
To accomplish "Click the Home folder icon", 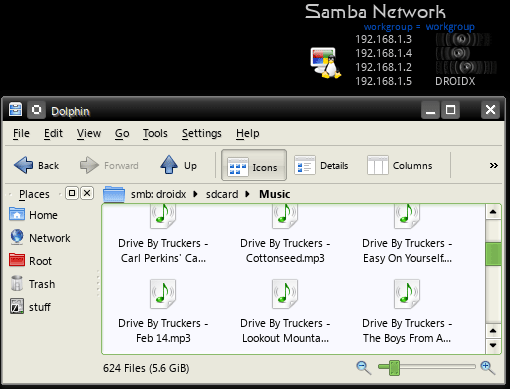I will (17, 214).
